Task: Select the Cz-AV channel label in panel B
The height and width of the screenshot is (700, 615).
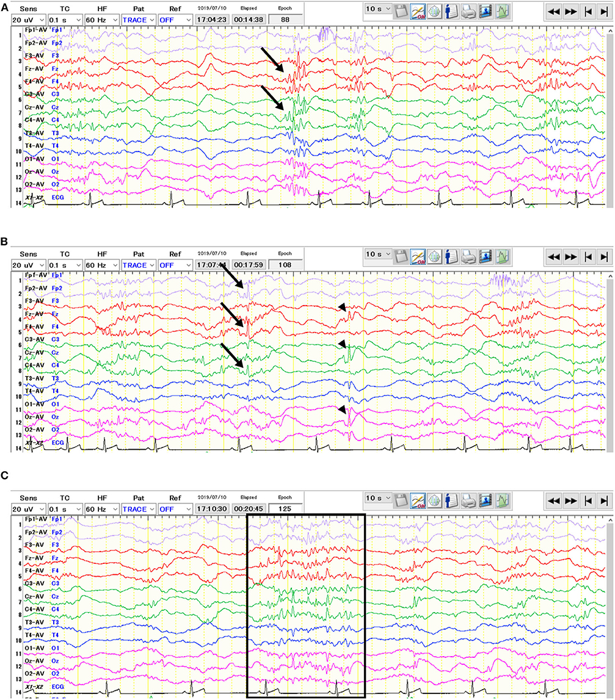Action: pos(34,353)
